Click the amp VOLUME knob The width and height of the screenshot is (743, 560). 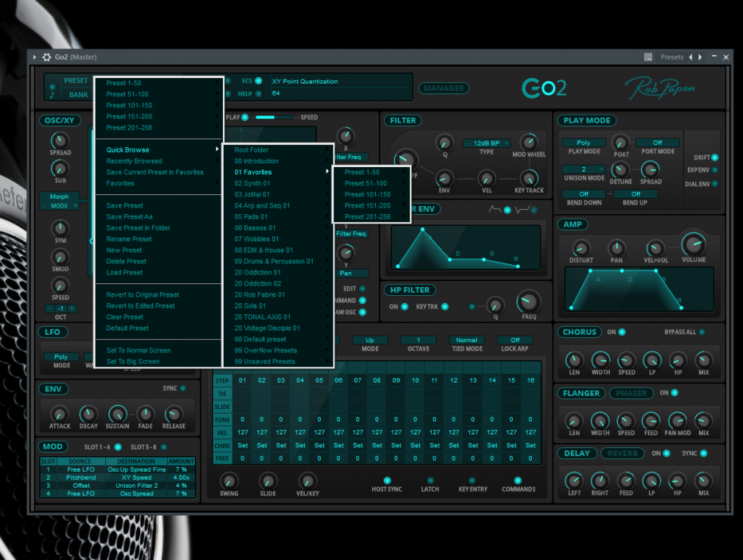click(x=693, y=244)
